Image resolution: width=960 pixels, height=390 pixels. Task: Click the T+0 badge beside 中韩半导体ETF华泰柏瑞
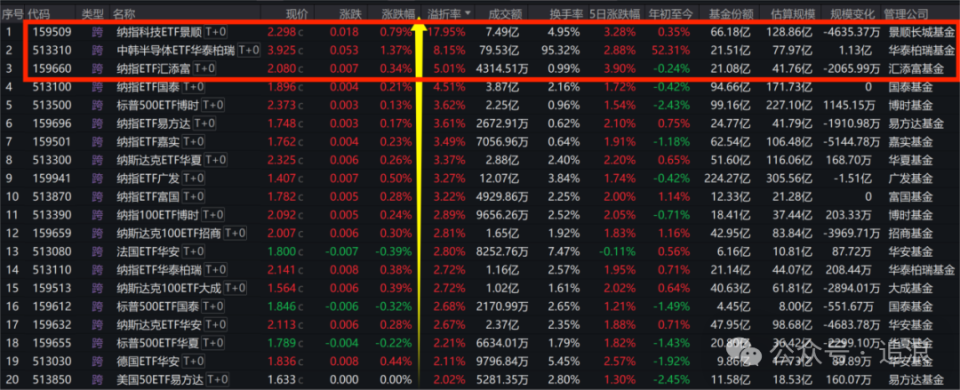[249, 50]
